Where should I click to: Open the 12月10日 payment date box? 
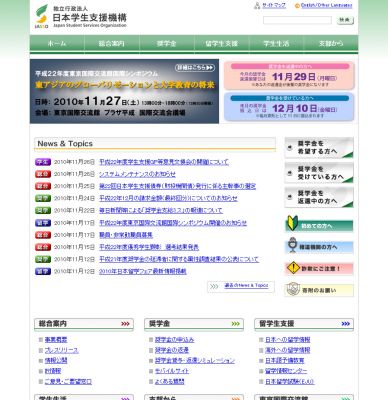pos(289,107)
